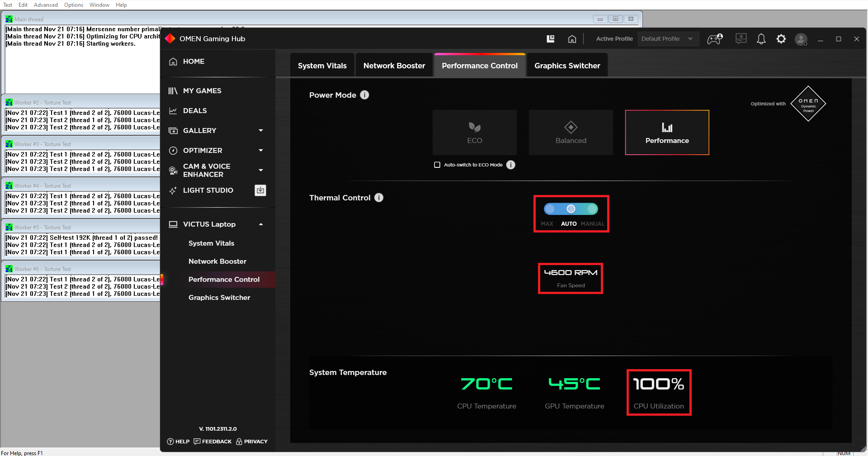Image resolution: width=868 pixels, height=456 pixels.
Task: Open notifications bell icon
Action: pyautogui.click(x=761, y=39)
